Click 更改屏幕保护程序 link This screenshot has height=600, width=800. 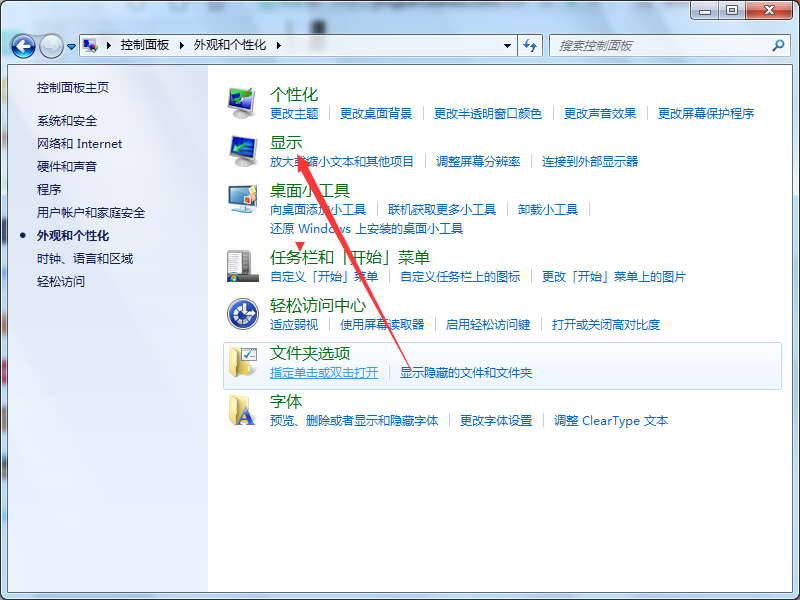(706, 113)
